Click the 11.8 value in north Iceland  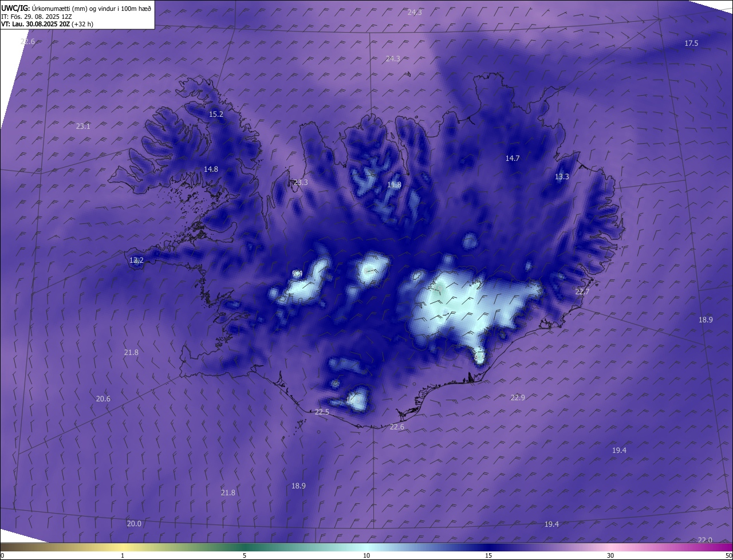tap(394, 185)
